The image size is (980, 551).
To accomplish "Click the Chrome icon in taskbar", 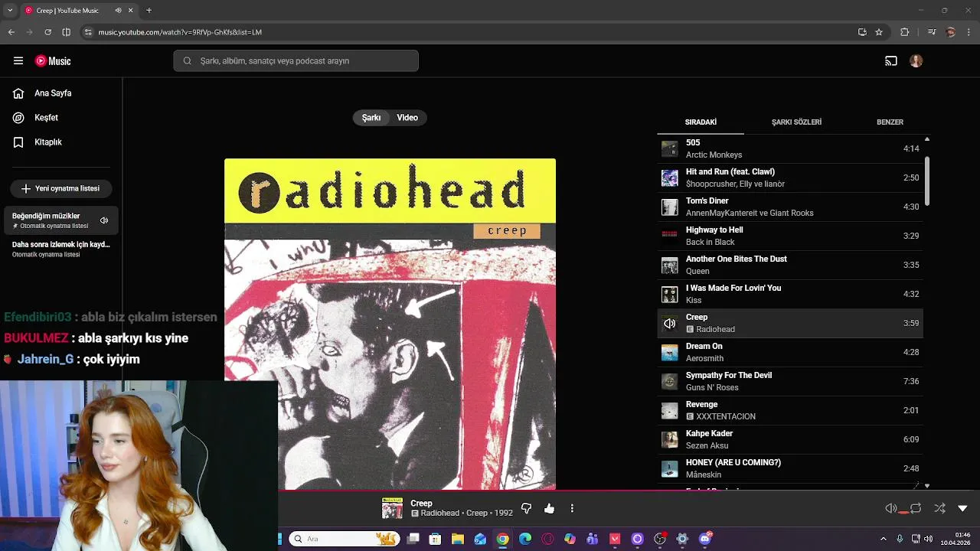I will click(x=502, y=539).
